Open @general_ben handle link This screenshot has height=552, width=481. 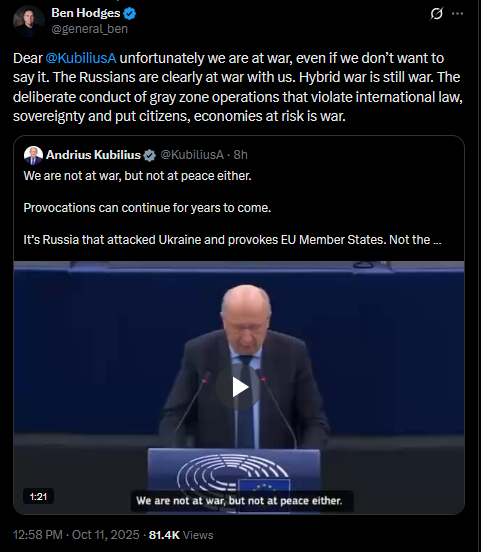click(x=89, y=29)
